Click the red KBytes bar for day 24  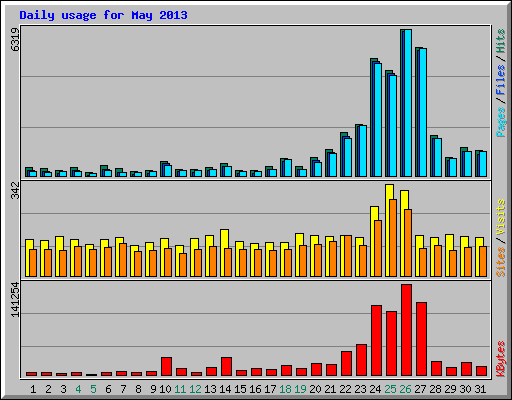pos(376,340)
